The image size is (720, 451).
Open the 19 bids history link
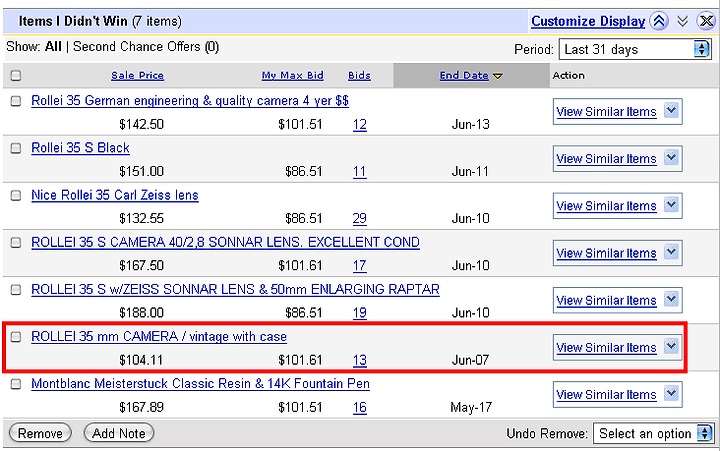coord(360,313)
